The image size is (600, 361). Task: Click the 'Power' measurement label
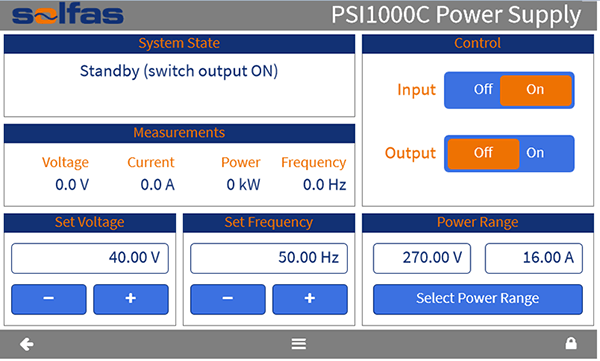[241, 162]
